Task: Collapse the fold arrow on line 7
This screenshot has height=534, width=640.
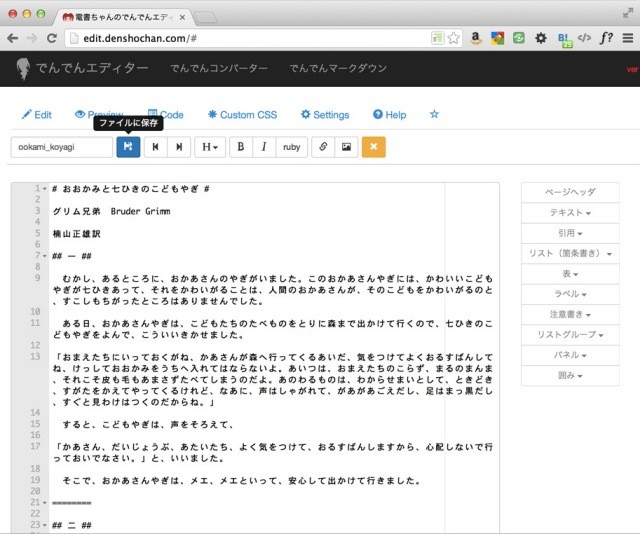Action: [x=44, y=256]
